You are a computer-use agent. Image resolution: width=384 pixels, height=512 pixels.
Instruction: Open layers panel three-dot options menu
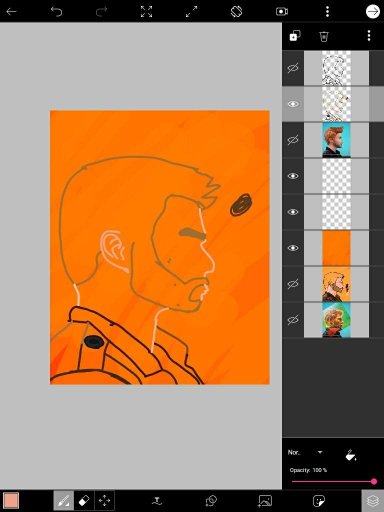pos(369,36)
